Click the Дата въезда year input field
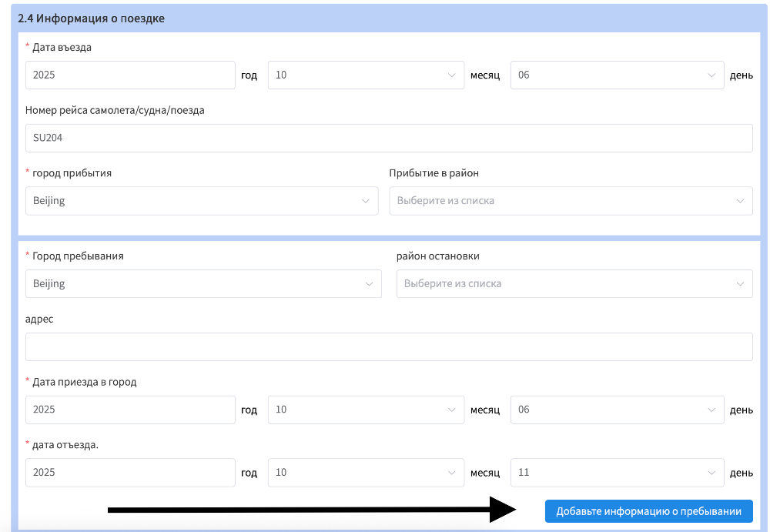 tap(130, 75)
